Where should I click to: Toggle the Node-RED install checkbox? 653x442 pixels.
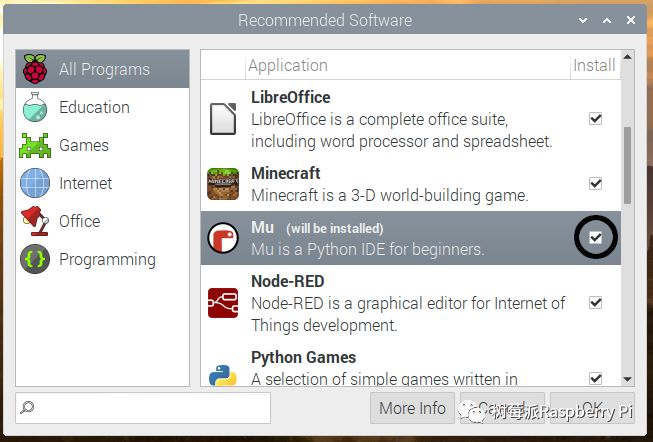tap(596, 302)
